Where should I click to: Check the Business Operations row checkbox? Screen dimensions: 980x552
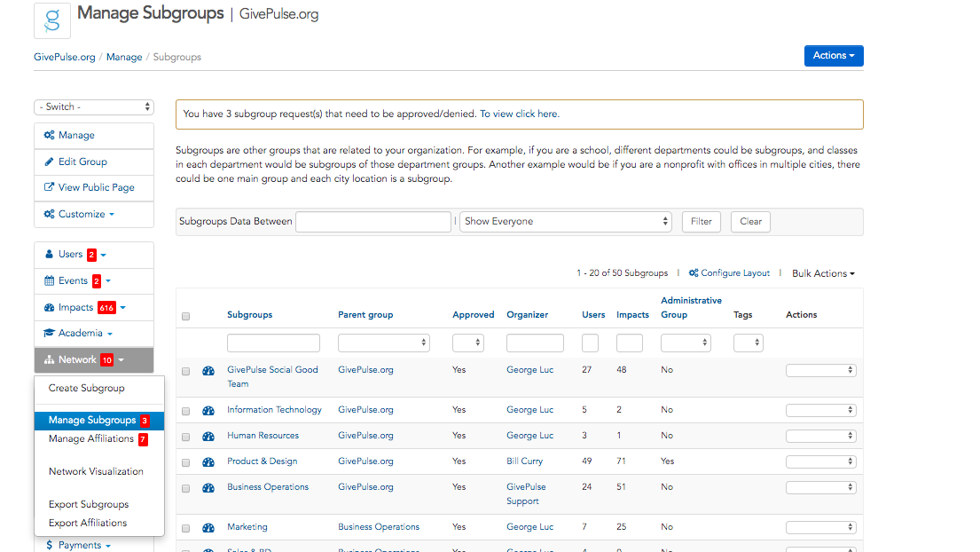click(185, 488)
